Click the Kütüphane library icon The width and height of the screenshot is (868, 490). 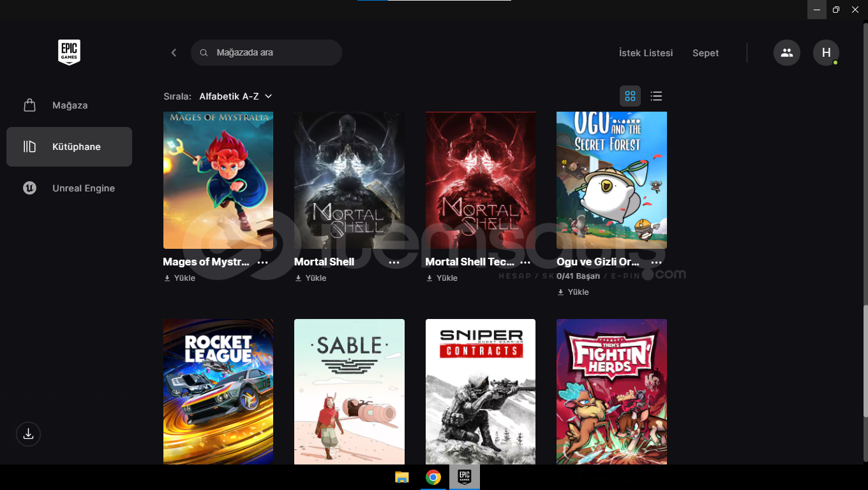(x=29, y=147)
